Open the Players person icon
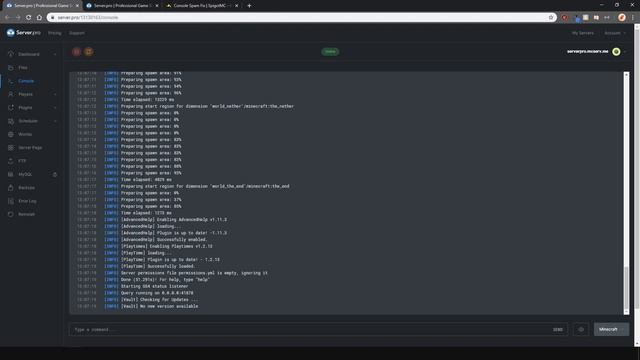Screen dimensions: 640x360 (11, 94)
